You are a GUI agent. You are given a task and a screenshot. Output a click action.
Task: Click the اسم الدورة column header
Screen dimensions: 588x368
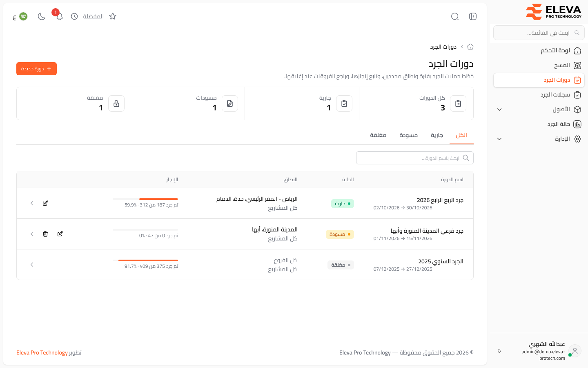coord(452,180)
